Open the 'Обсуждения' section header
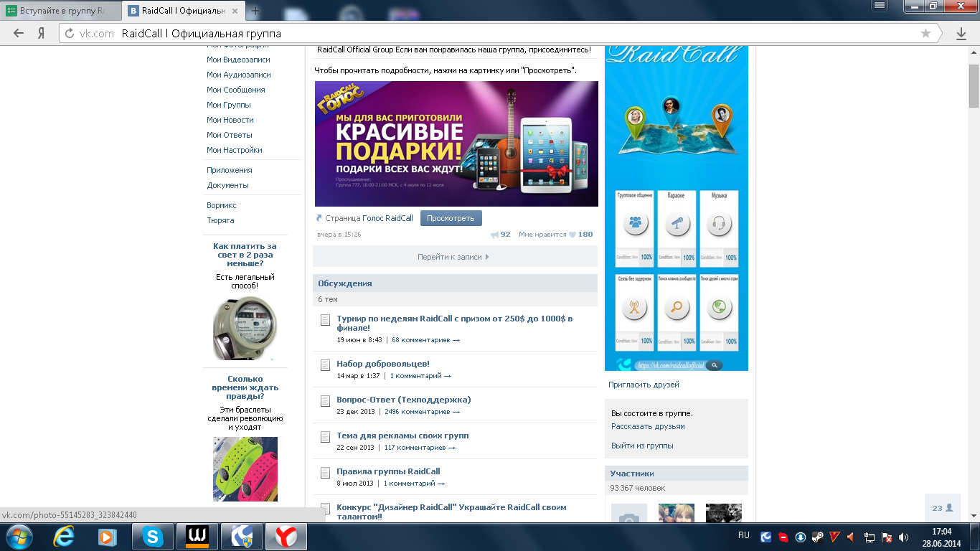980x551 pixels. (455, 283)
